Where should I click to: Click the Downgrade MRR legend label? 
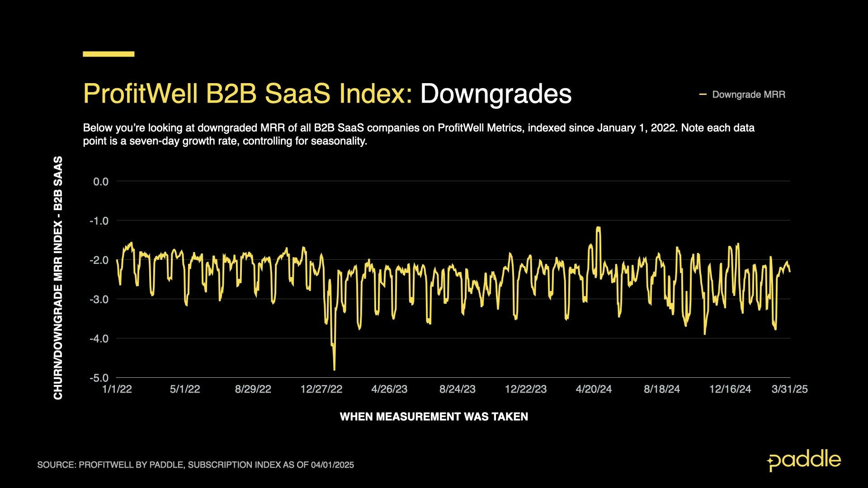pos(748,94)
